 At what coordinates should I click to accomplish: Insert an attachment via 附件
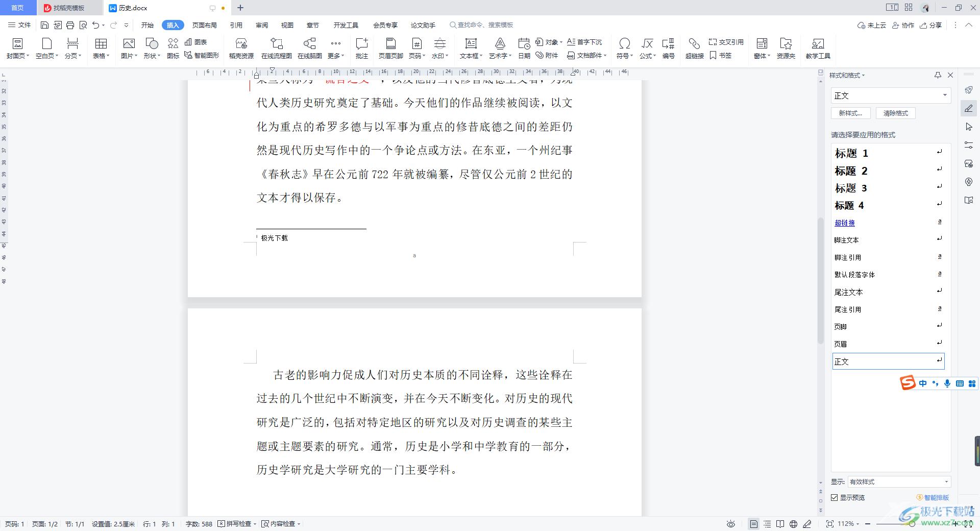click(547, 55)
